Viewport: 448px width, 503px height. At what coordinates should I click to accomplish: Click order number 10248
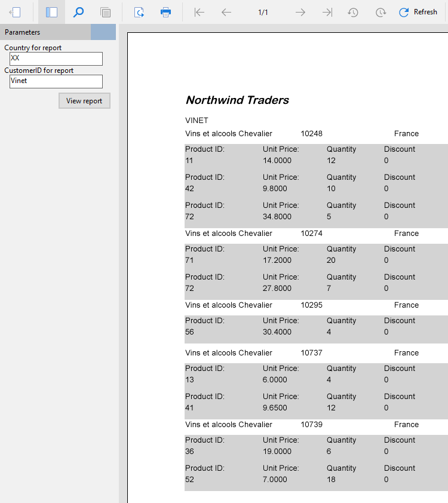coord(311,133)
